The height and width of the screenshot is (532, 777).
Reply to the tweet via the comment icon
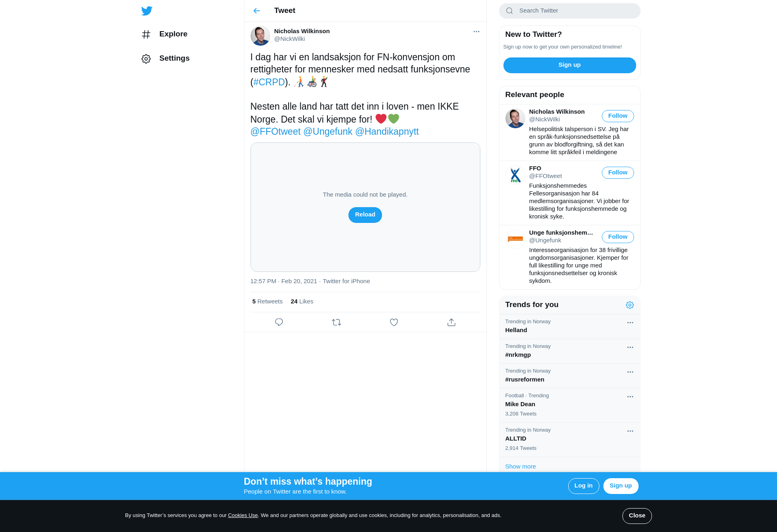pos(279,322)
